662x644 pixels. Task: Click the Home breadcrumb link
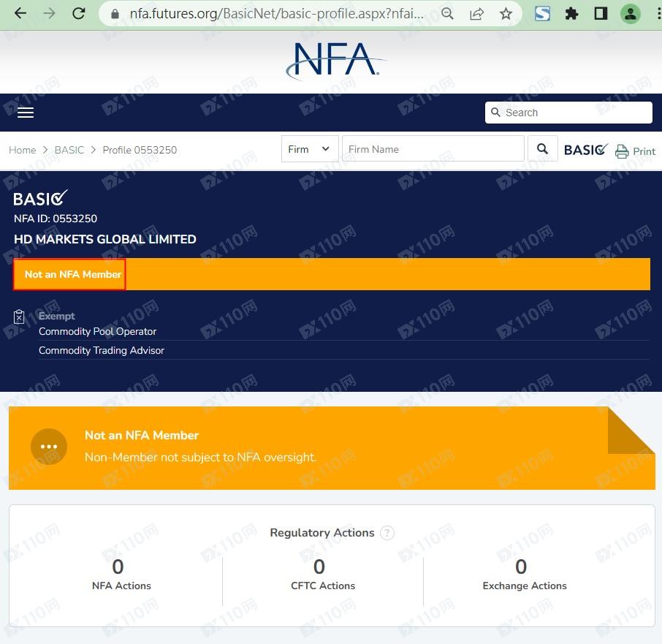click(22, 150)
